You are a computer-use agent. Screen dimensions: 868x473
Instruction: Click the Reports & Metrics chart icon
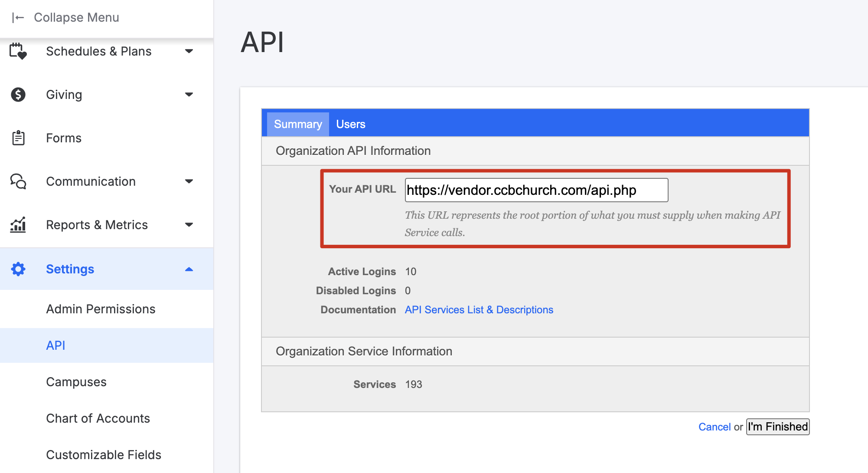pos(18,225)
